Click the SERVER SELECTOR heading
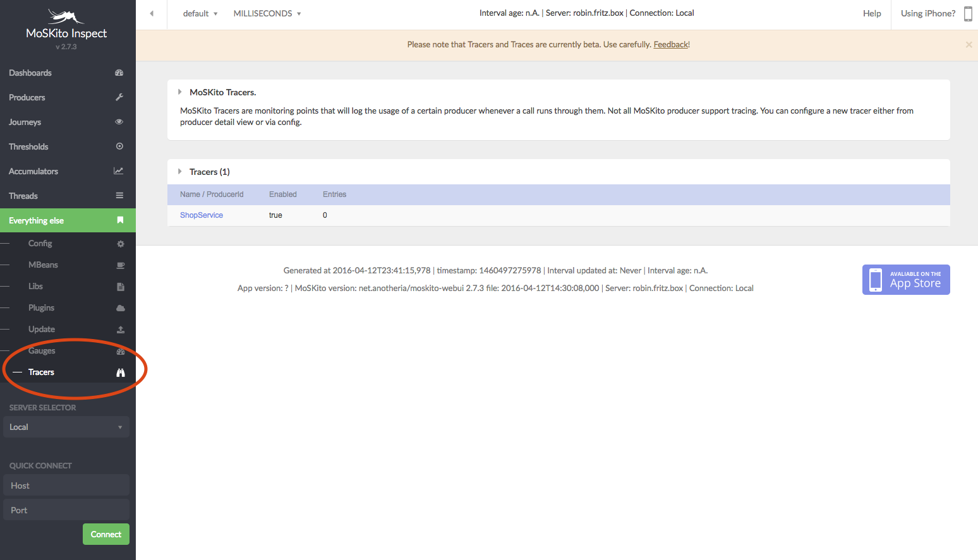 point(42,408)
